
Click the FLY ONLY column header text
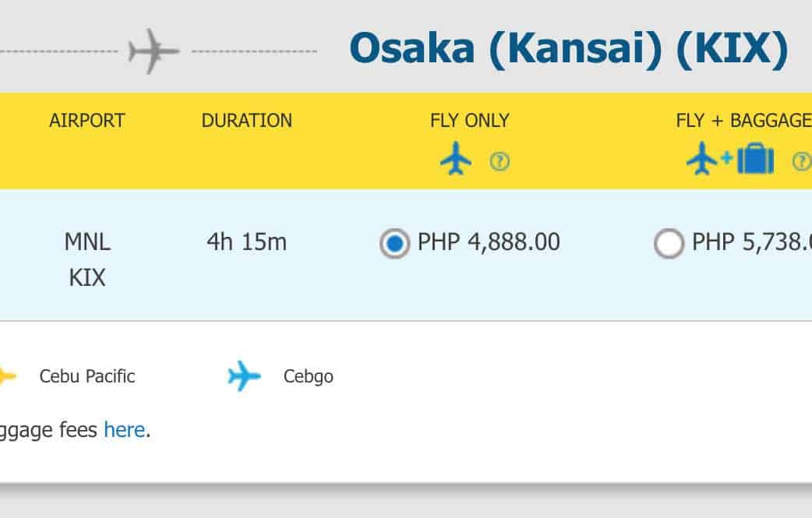coord(470,121)
